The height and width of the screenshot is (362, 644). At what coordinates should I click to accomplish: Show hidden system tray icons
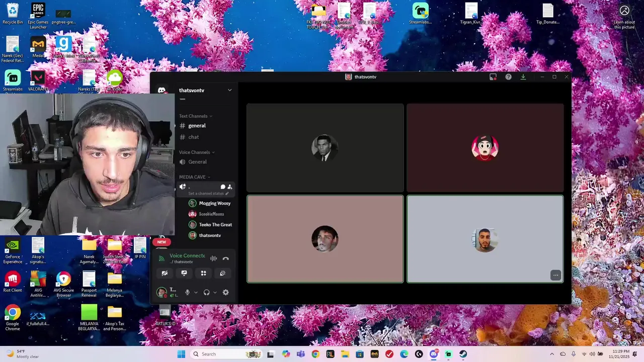552,354
